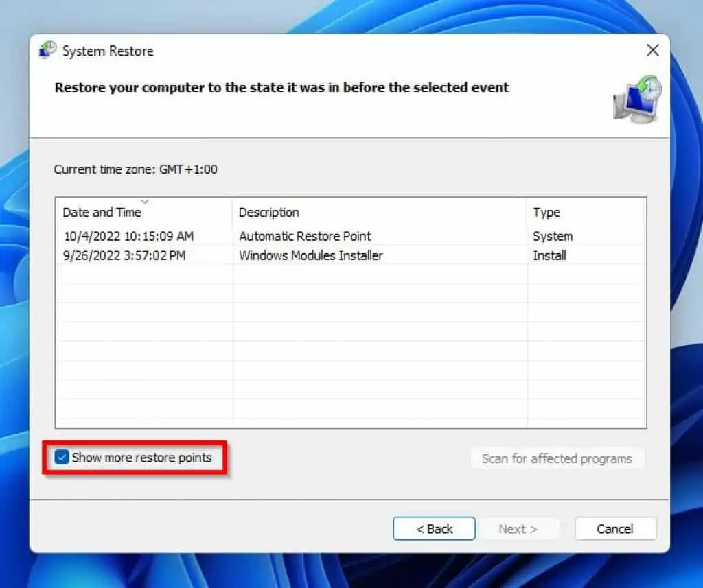Uncheck the Show more restore points checkbox
Screen dimensions: 703x588
click(62, 458)
